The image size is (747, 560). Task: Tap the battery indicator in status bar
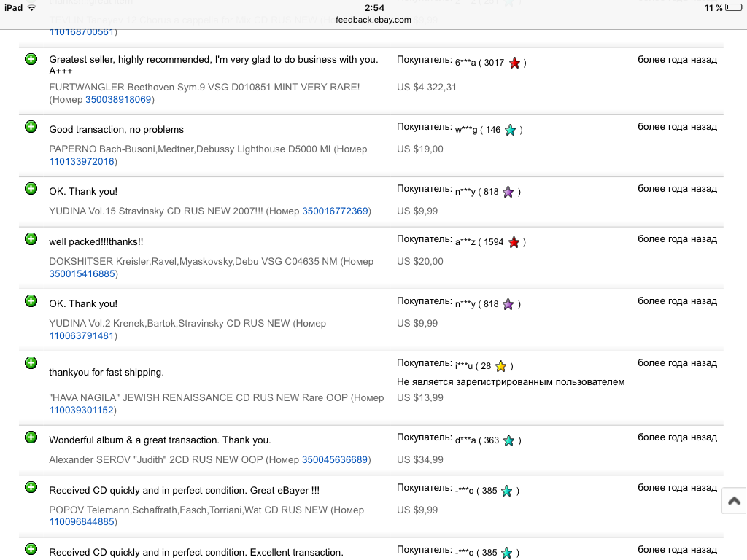(x=735, y=7)
